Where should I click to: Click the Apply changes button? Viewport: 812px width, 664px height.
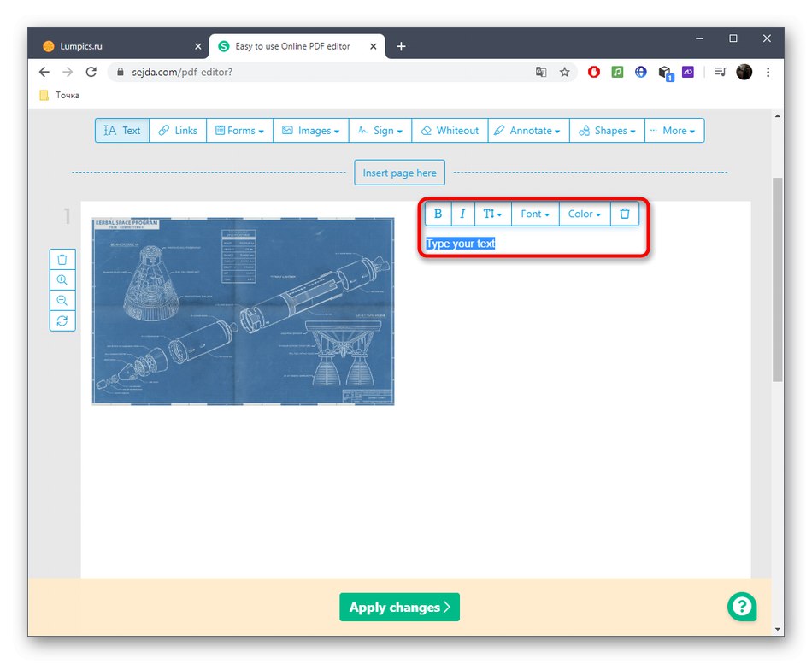tap(399, 607)
